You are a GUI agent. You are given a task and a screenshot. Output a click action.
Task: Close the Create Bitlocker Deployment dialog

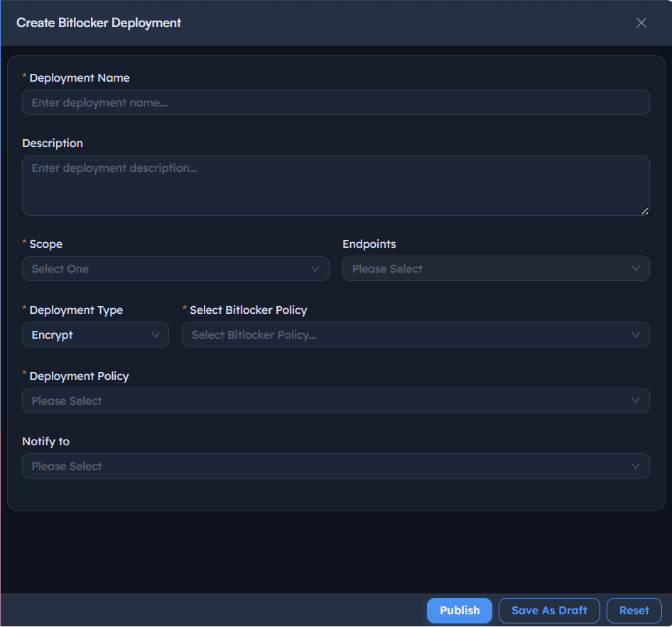641,23
